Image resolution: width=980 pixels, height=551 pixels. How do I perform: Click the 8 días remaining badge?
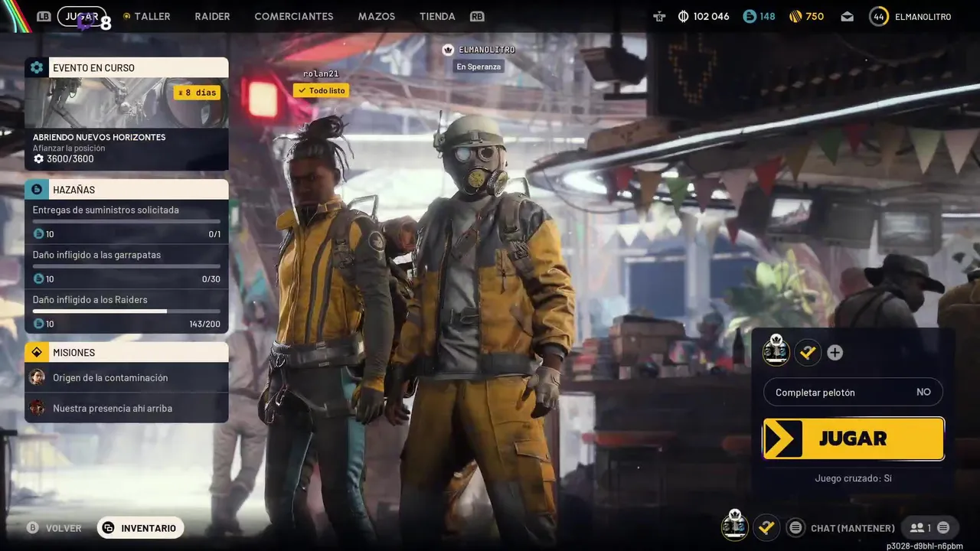[x=197, y=93]
